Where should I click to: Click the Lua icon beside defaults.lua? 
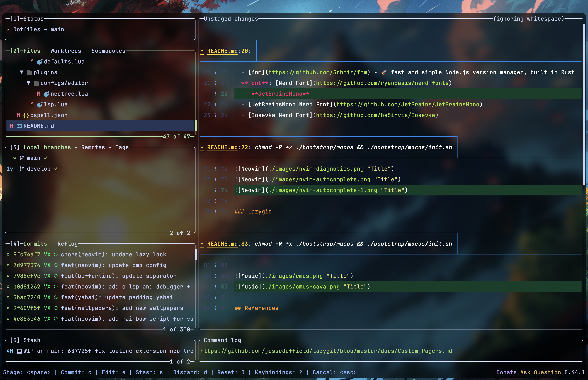[39, 62]
